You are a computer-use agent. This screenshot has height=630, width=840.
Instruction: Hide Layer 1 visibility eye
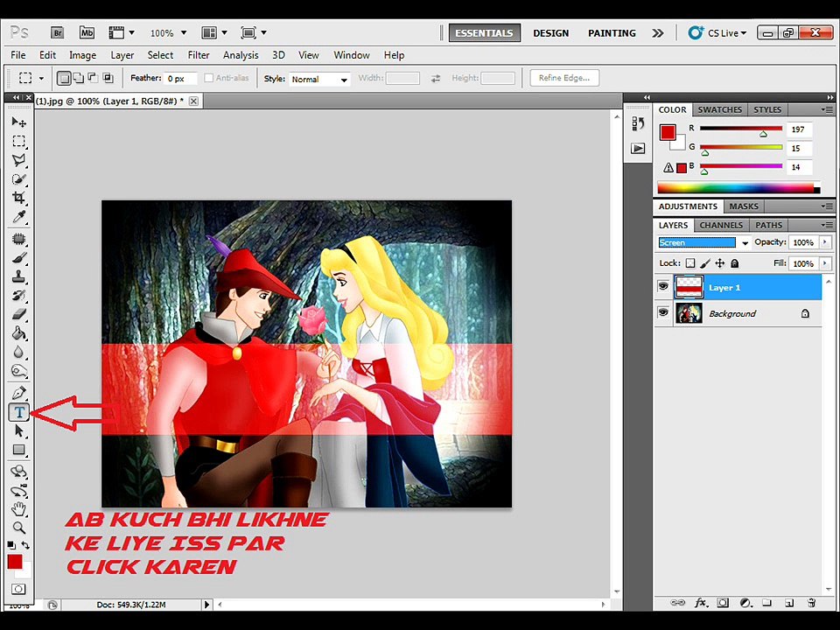[663, 287]
